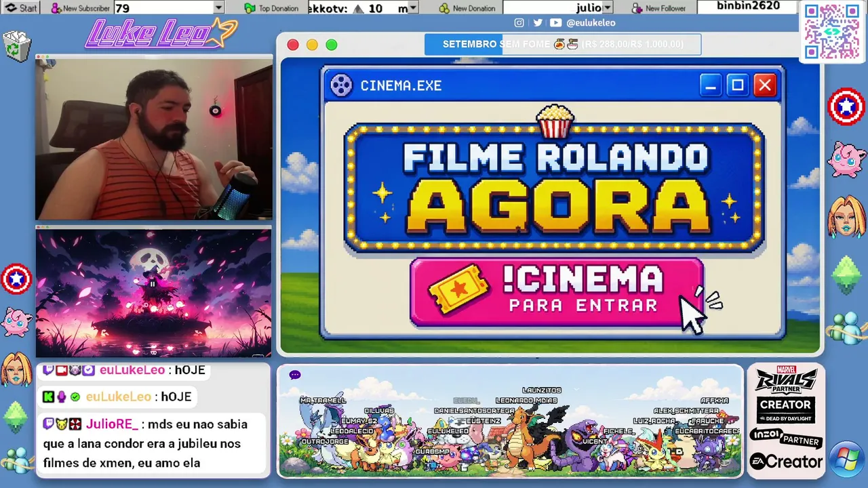This screenshot has width=868, height=488.
Task: Open the Recycle Bin desktop icon
Action: [17, 45]
